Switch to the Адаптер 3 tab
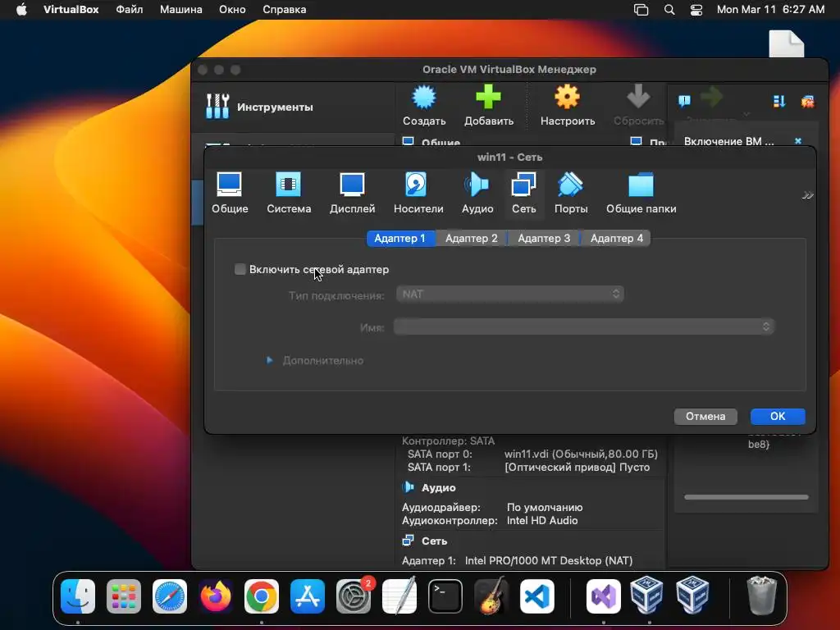Image resolution: width=840 pixels, height=630 pixels. pos(544,239)
